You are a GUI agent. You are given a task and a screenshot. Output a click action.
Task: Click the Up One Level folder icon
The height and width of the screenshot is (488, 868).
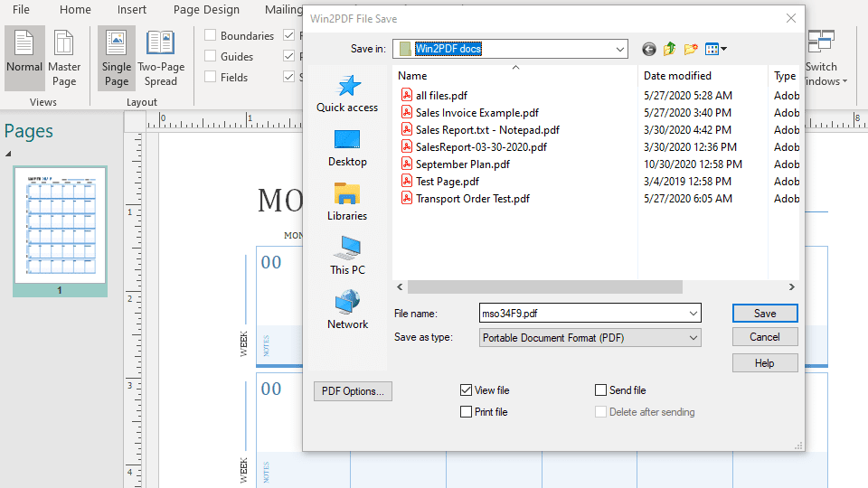[670, 49]
